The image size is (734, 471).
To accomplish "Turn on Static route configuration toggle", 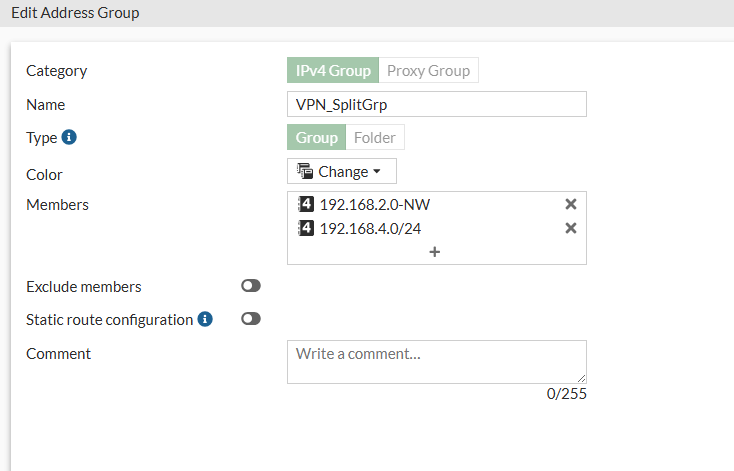I will 251,319.
